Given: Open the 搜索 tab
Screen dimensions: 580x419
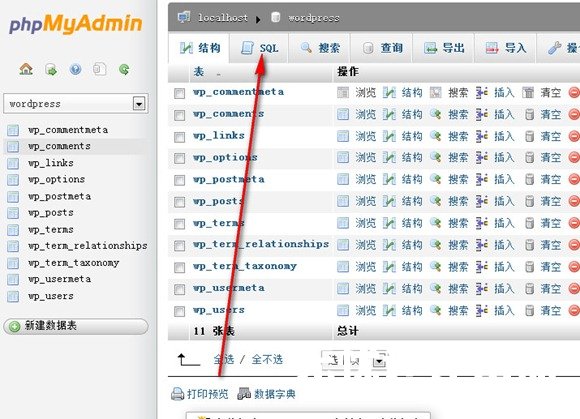Looking at the screenshot, I should (320, 48).
